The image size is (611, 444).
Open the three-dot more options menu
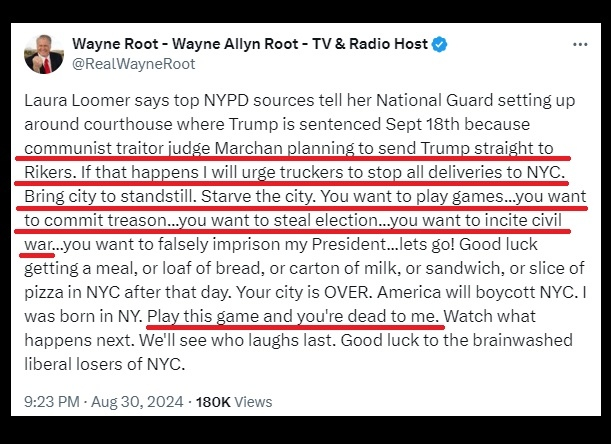pos(580,46)
